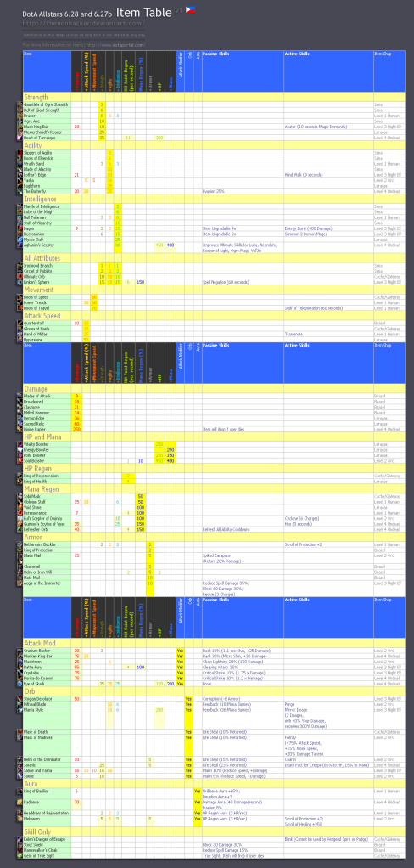Click the Linken's Sphere item icon
414x868 pixels.
pyautogui.click(x=20, y=282)
